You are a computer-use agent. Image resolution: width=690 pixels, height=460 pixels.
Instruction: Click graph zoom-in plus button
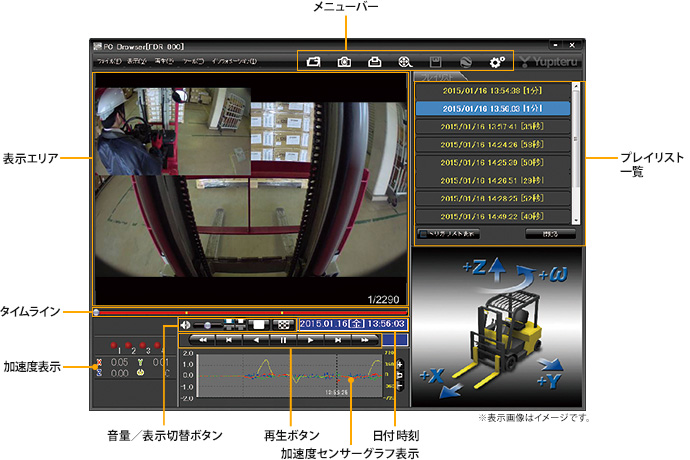pyautogui.click(x=400, y=364)
